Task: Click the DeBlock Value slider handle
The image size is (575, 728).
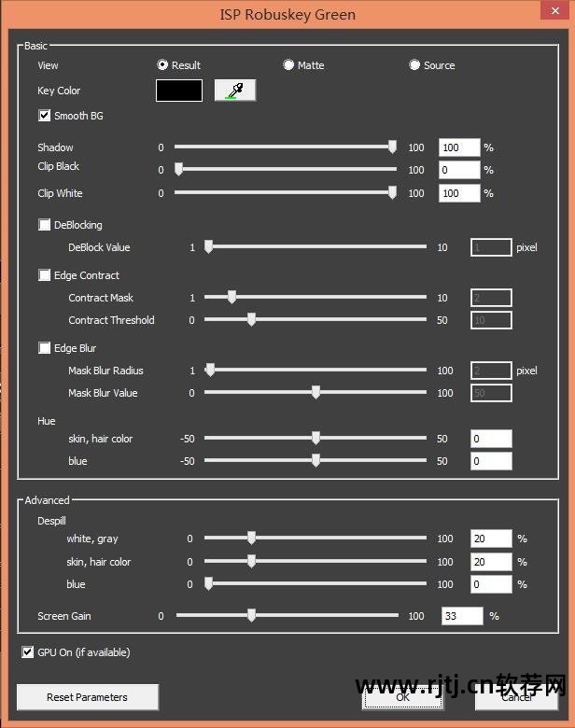Action: coord(208,246)
